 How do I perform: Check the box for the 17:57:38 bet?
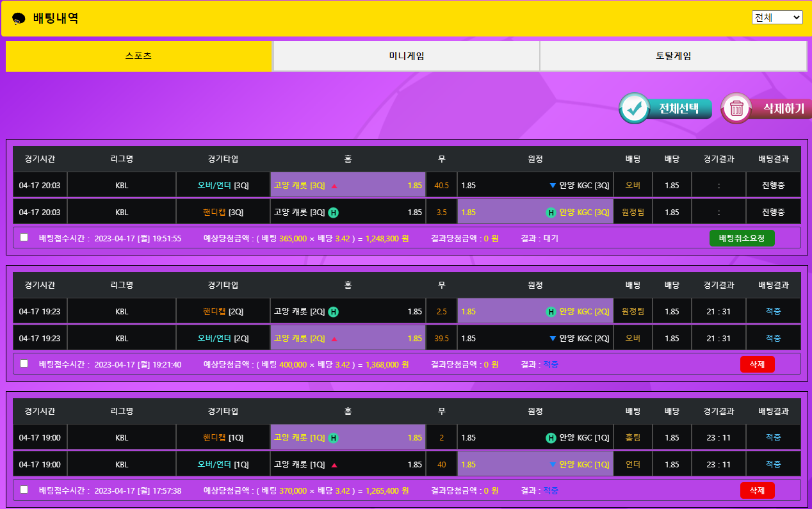pos(24,490)
